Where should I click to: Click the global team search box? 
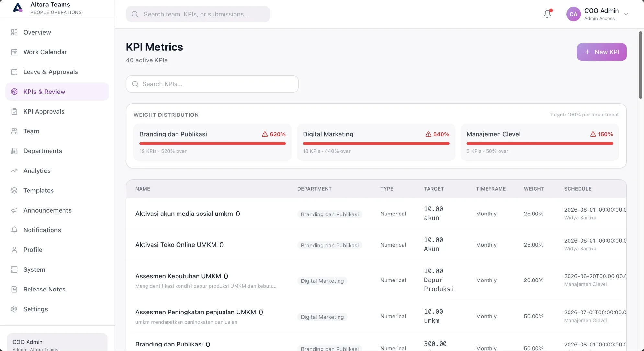click(x=198, y=14)
